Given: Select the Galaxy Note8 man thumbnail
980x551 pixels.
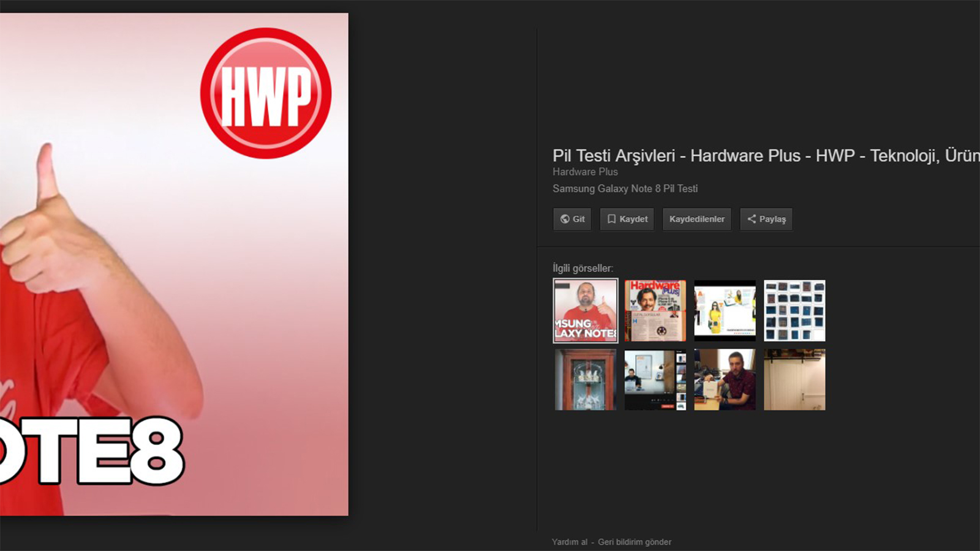Looking at the screenshot, I should coord(586,310).
